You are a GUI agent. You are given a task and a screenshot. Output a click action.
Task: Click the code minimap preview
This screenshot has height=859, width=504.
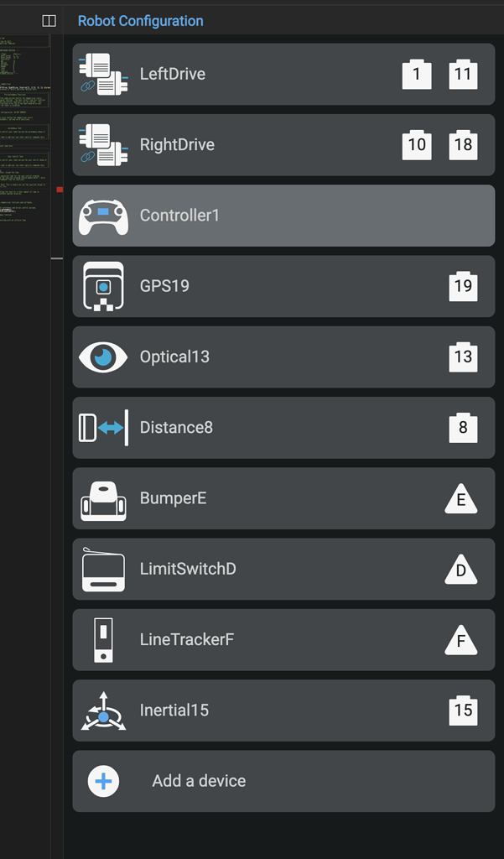(25, 126)
